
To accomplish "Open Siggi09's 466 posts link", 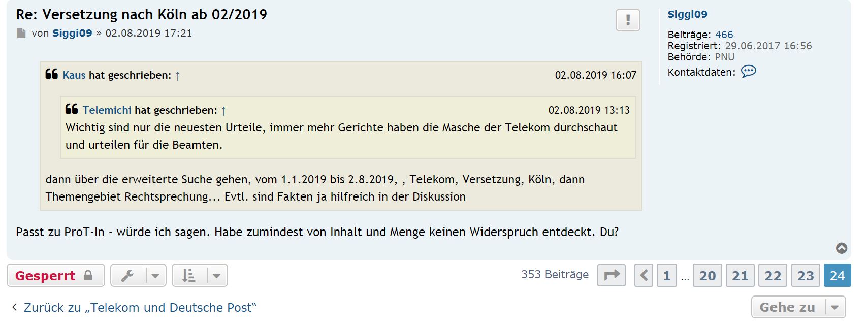I will pyautogui.click(x=724, y=35).
